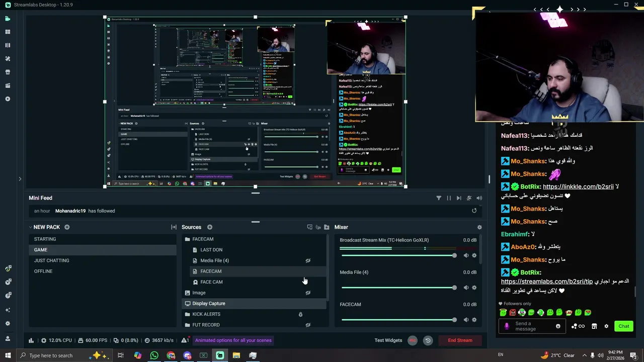Open the Editor tab in left sidebar
The width and height of the screenshot is (644, 362).
pyautogui.click(x=8, y=19)
